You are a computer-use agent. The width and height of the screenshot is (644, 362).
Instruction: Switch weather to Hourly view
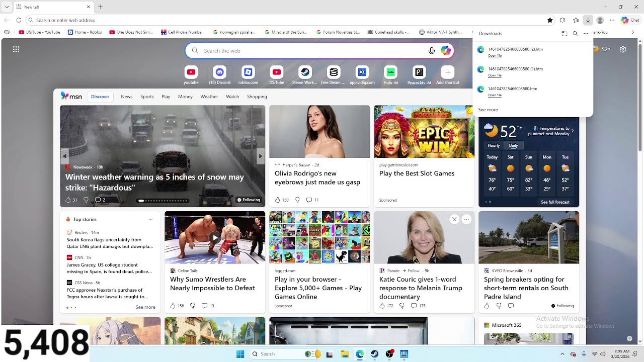(494, 145)
